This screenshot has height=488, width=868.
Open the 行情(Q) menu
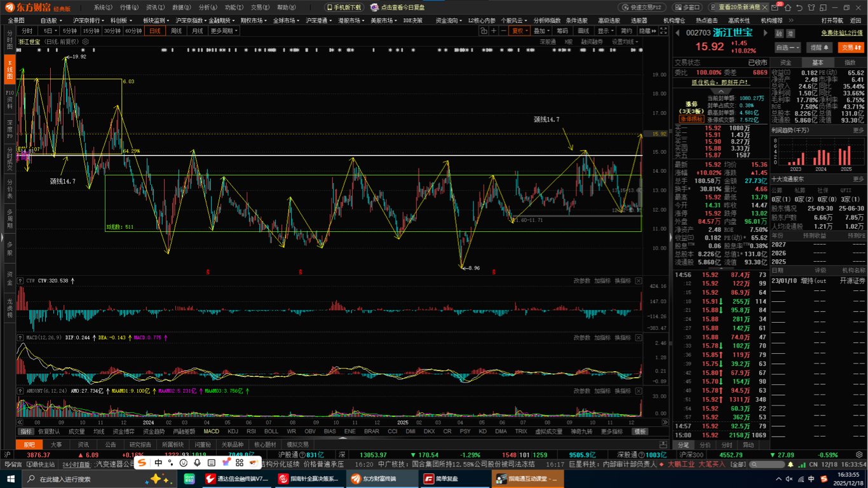click(129, 7)
